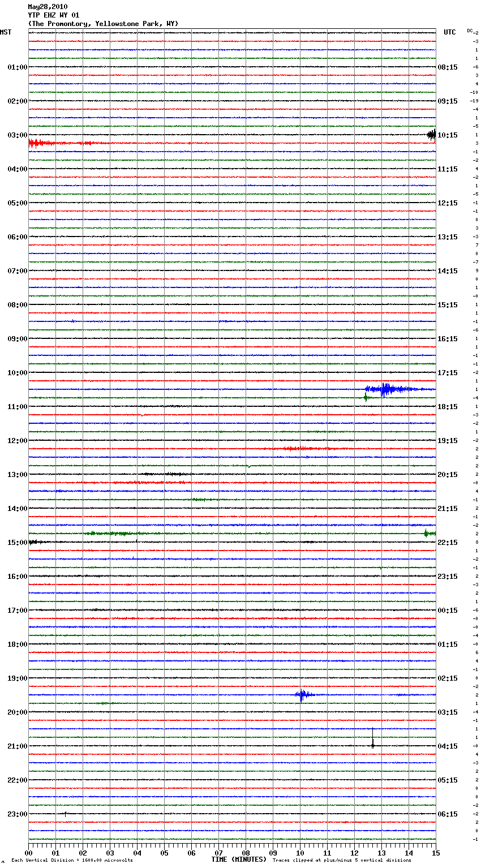Select the 07:00 MST time label
Screen dimensions: 481x868
[18, 271]
